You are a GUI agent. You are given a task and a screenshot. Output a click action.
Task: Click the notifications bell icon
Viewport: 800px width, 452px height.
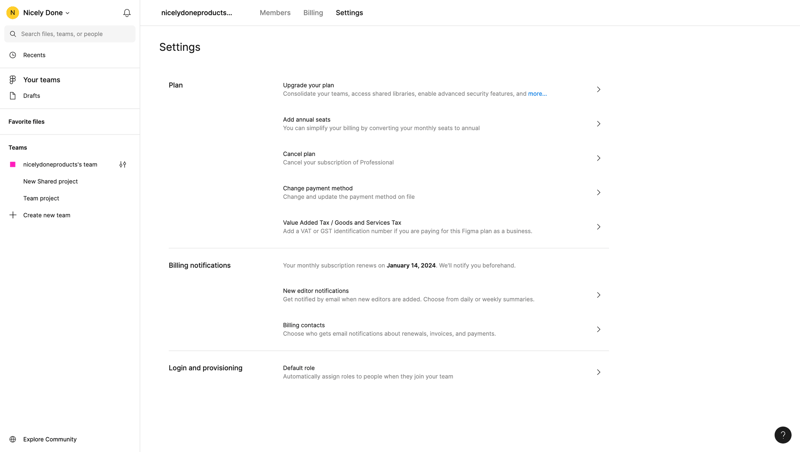coord(127,13)
